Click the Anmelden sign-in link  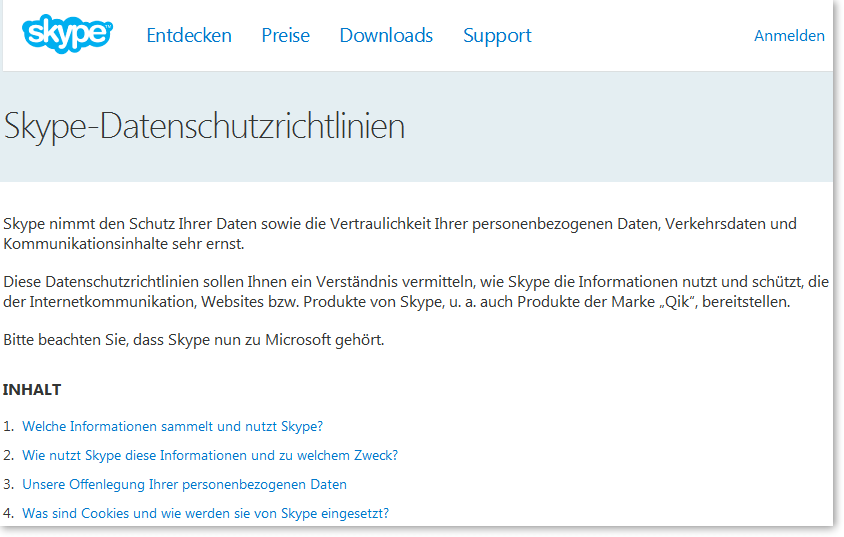(x=789, y=36)
